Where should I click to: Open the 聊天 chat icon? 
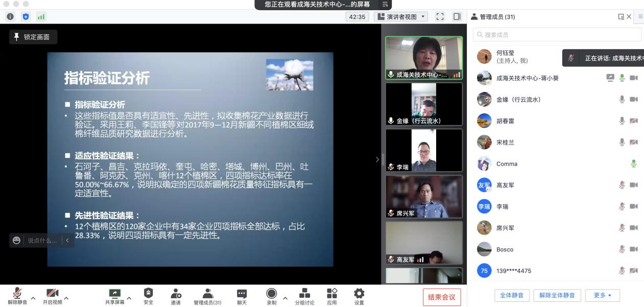[242, 295]
